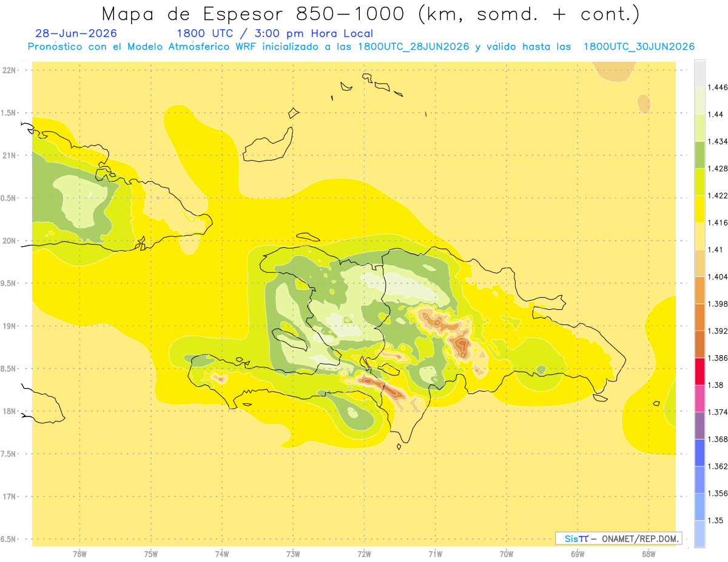
Task: Select the legend value '1.404'
Action: pyautogui.click(x=718, y=276)
